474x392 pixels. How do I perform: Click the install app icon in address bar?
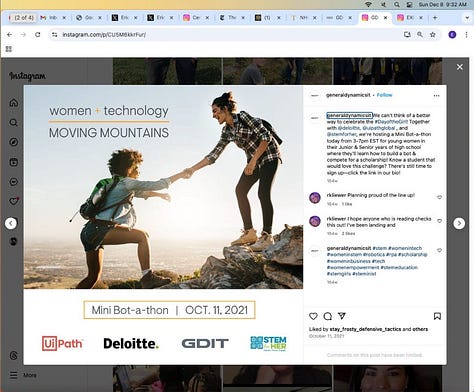coord(407,34)
